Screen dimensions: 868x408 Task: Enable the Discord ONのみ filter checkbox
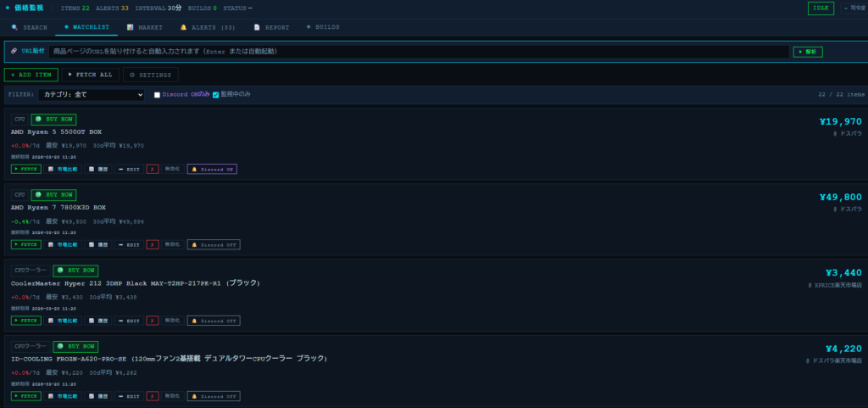point(157,95)
